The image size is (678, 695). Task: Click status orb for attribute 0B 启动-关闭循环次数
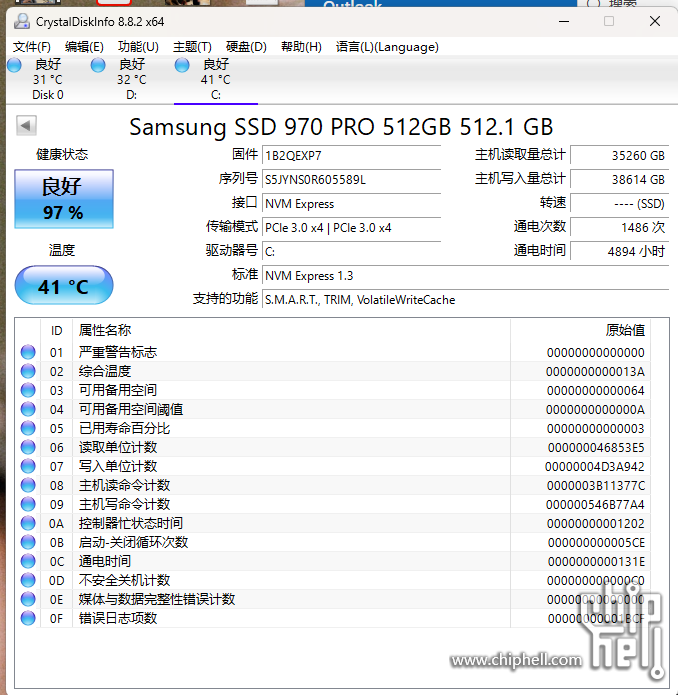pos(28,543)
